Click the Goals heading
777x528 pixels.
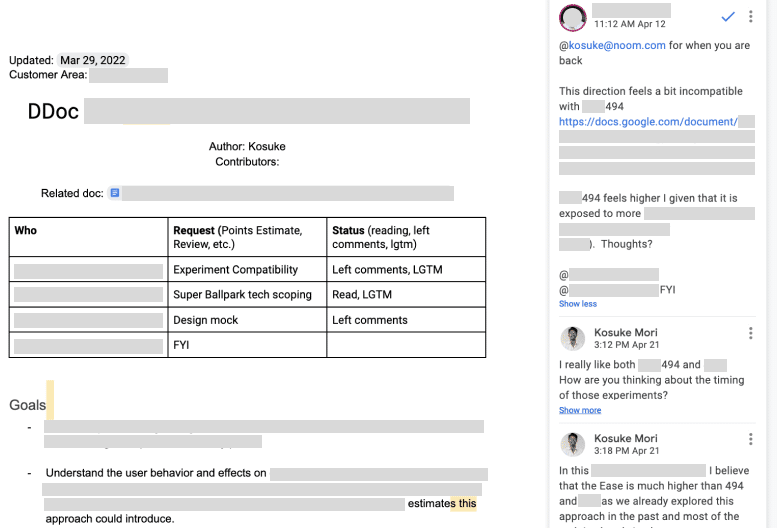coord(27,405)
